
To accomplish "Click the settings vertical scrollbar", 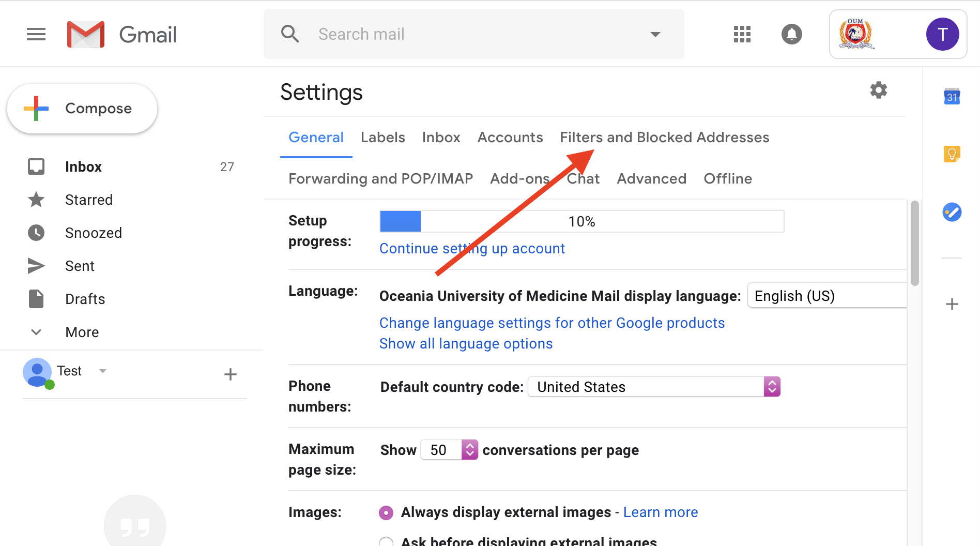I will (914, 243).
